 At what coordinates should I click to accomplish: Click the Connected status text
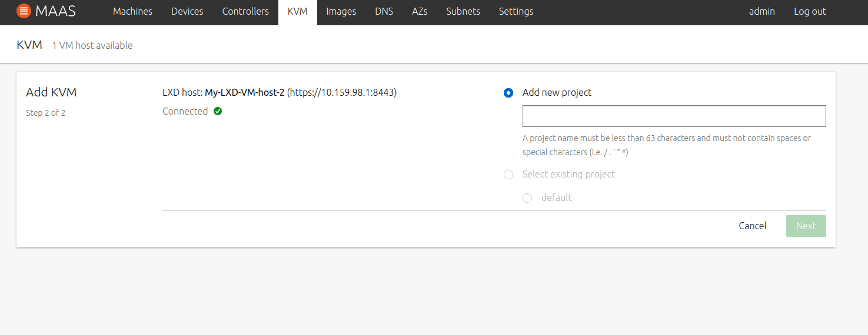pyautogui.click(x=185, y=111)
